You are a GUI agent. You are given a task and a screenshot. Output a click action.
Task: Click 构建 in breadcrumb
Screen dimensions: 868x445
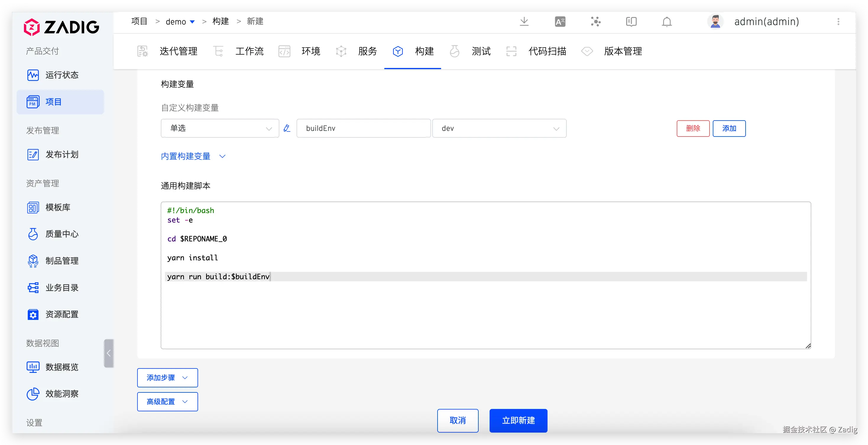click(x=220, y=21)
